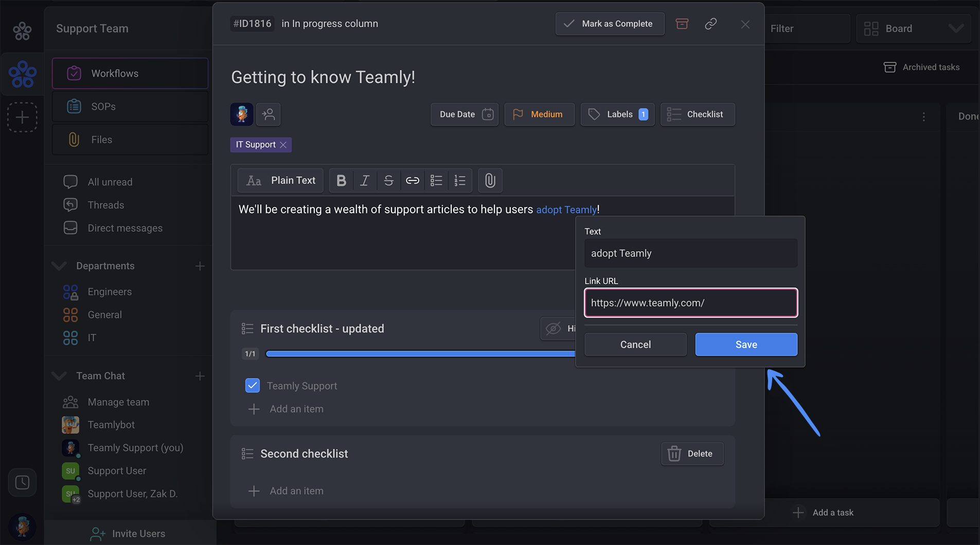Screen dimensions: 980x545
Task: Click Add a task in board column
Action: coord(824,513)
